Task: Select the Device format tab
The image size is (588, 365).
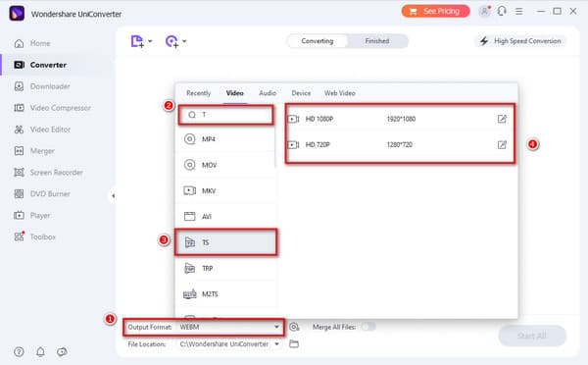Action: point(301,93)
